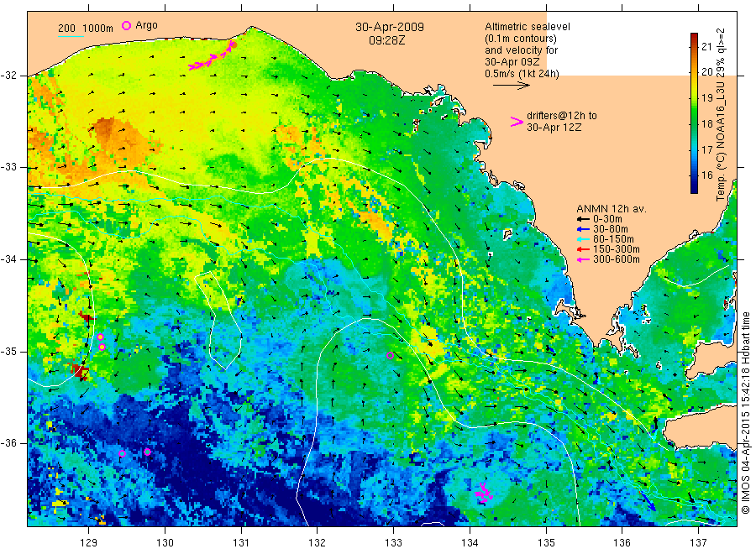
Task: Click the '0.5m/s (1kt 24h)' text
Action: (x=522, y=74)
